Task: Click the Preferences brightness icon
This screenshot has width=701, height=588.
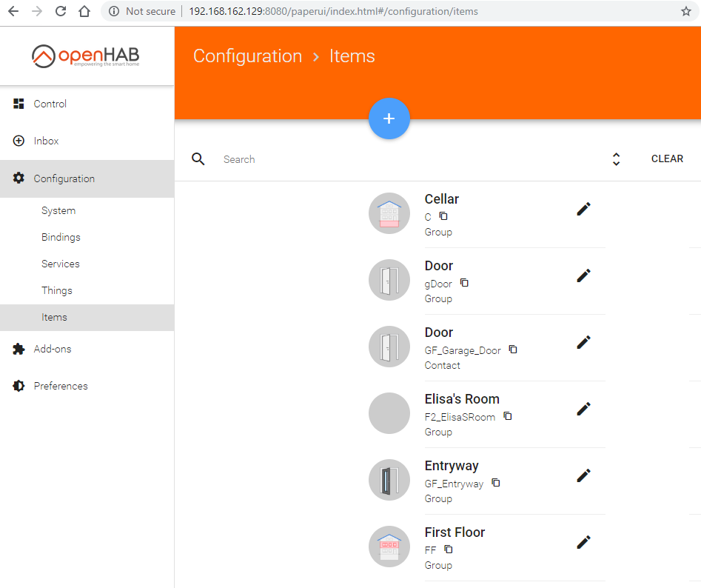Action: click(x=19, y=385)
